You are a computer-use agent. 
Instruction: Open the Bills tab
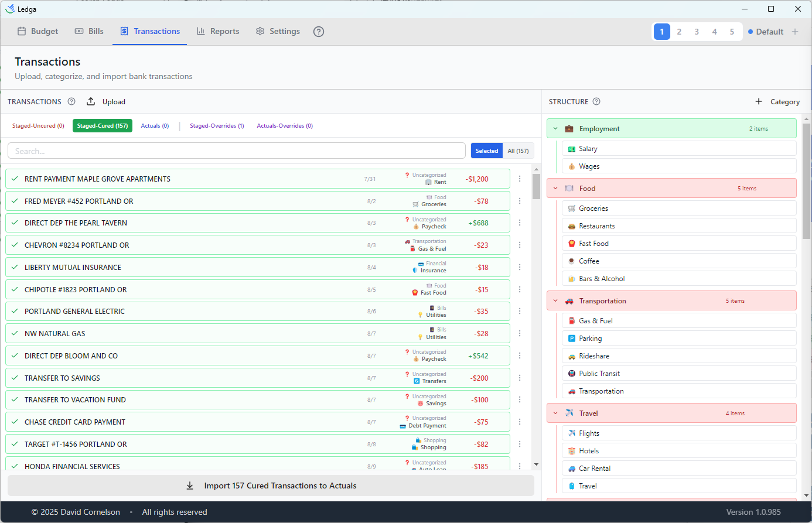[89, 32]
